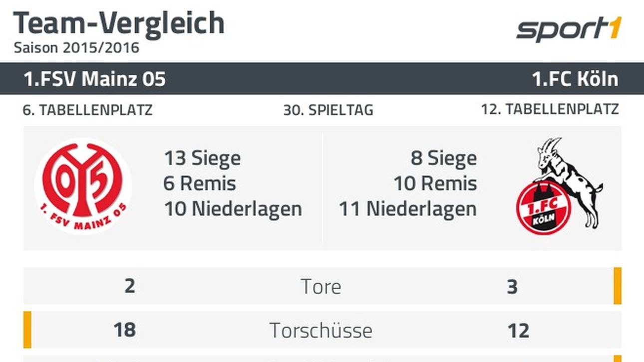
Task: Click Köln's 10 Remis text
Action: pos(435,183)
